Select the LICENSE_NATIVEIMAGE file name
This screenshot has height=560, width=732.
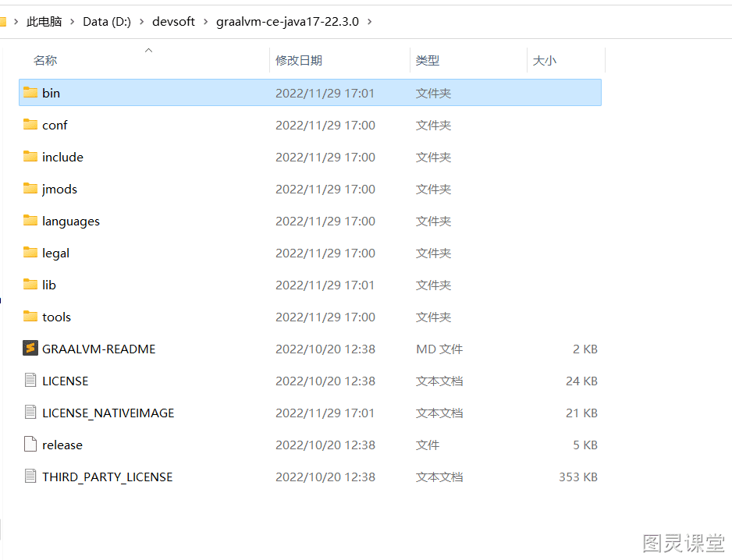108,413
